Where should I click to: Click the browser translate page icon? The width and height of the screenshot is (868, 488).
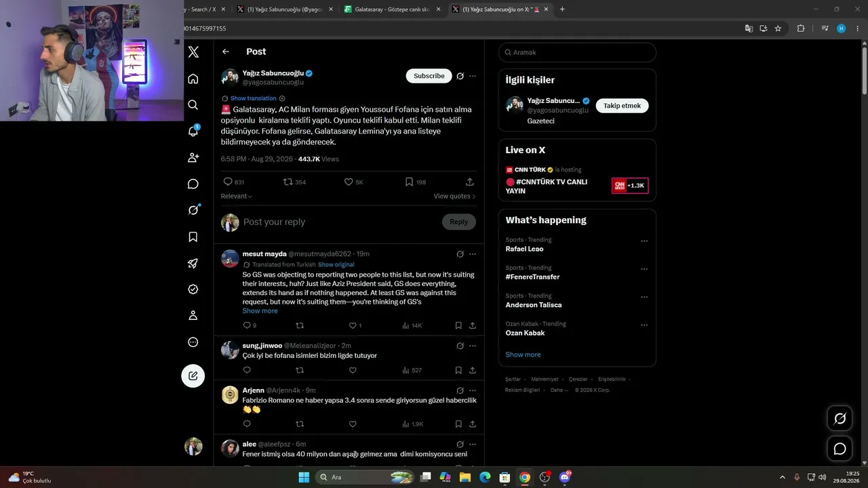749,28
